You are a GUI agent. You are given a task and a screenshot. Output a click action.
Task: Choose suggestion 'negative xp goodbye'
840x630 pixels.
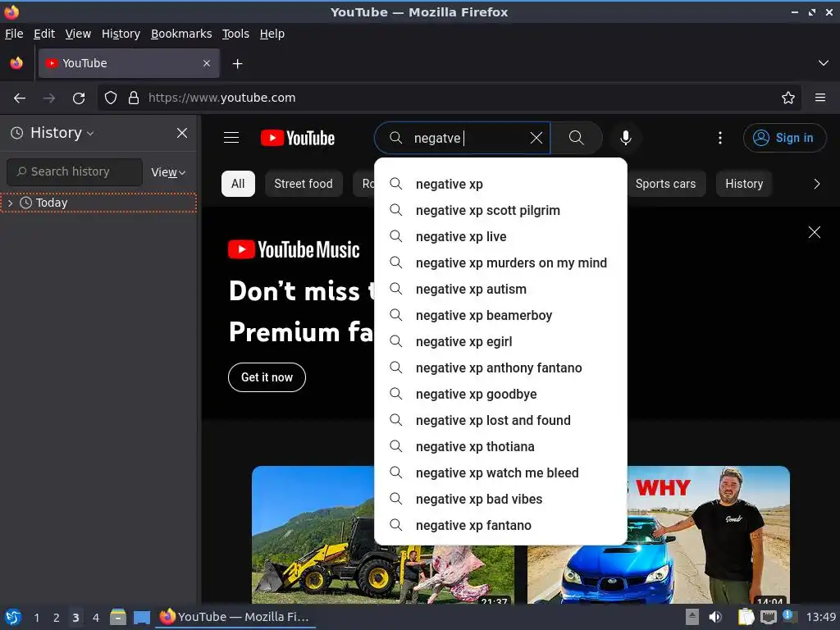(500, 395)
